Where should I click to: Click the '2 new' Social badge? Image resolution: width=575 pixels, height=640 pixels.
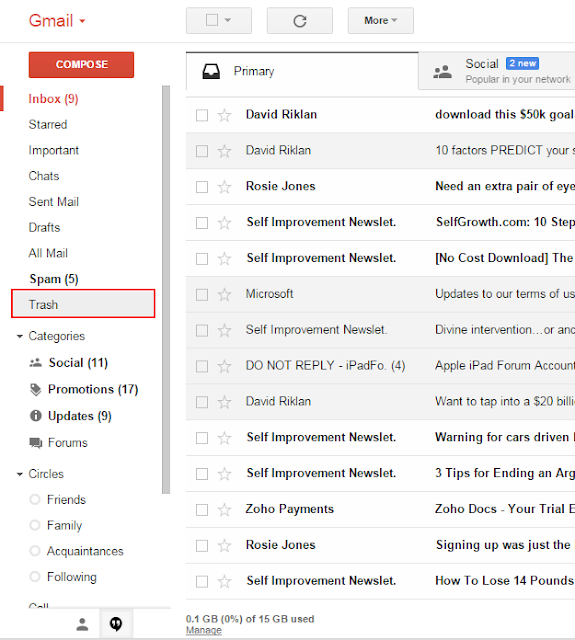coord(522,63)
